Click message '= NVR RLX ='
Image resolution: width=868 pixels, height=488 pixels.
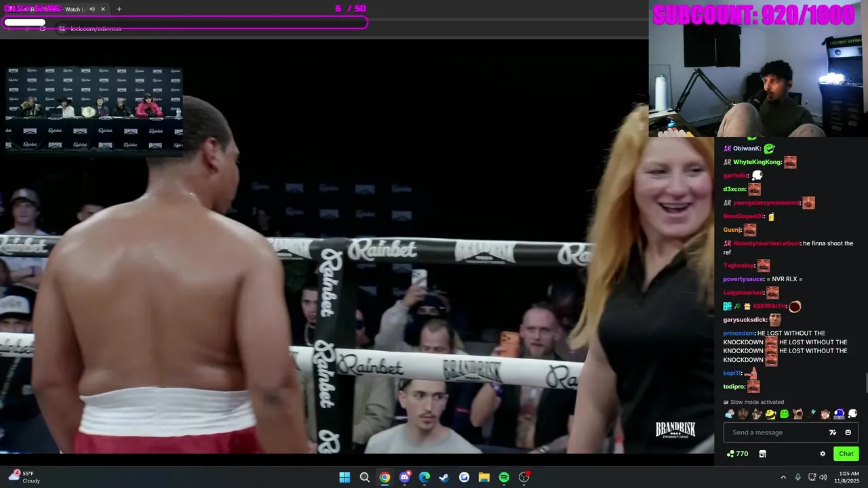pos(785,279)
